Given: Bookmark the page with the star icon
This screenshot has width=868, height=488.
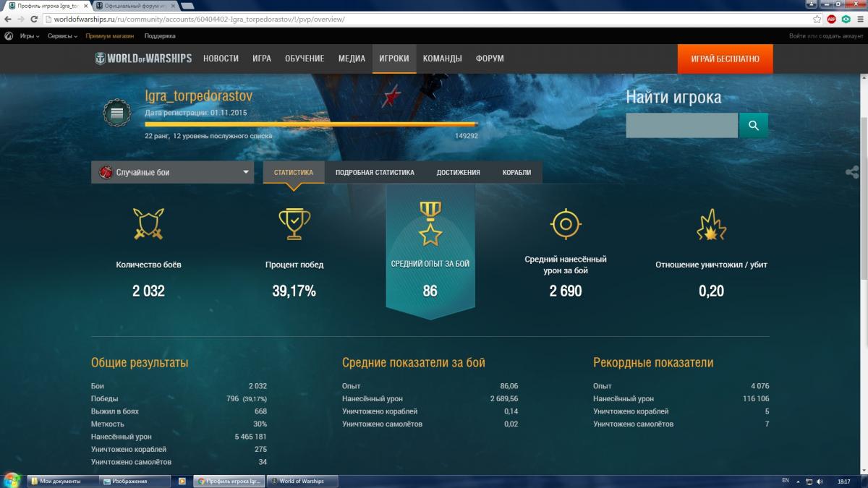Looking at the screenshot, I should point(817,19).
